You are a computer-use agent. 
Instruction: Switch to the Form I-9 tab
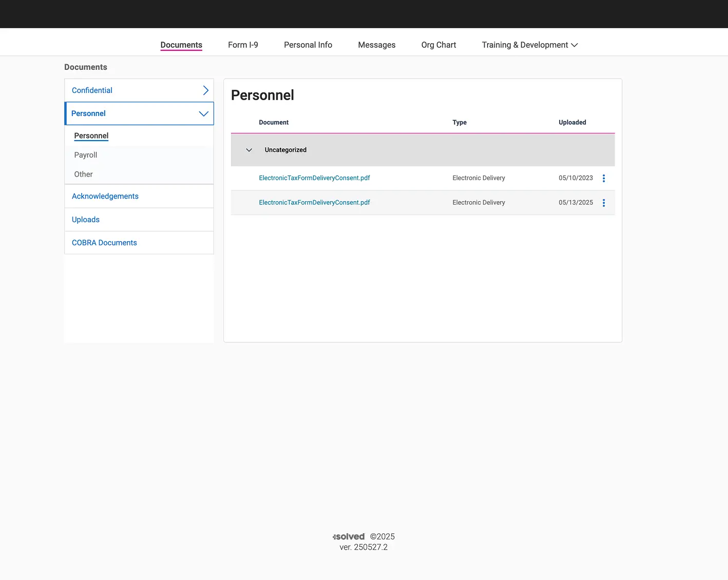(x=243, y=45)
